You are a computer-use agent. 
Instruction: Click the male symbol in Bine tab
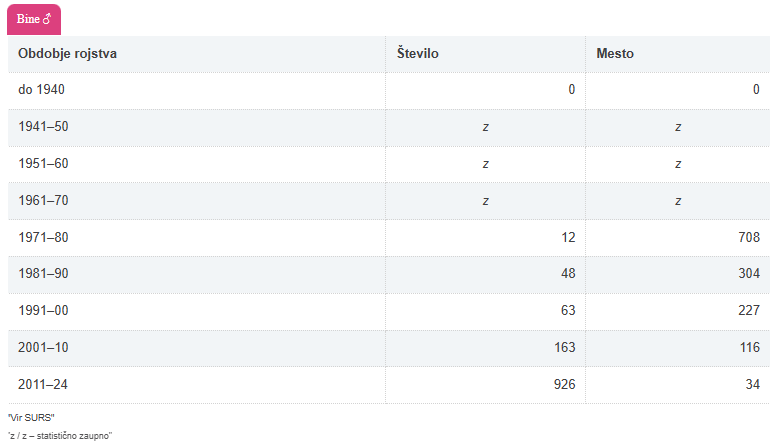point(48,19)
